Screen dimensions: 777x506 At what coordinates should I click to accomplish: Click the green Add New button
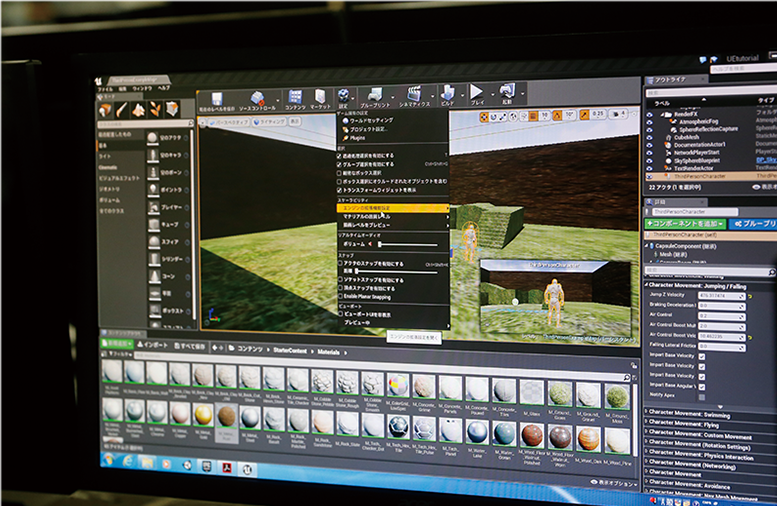pos(116,343)
